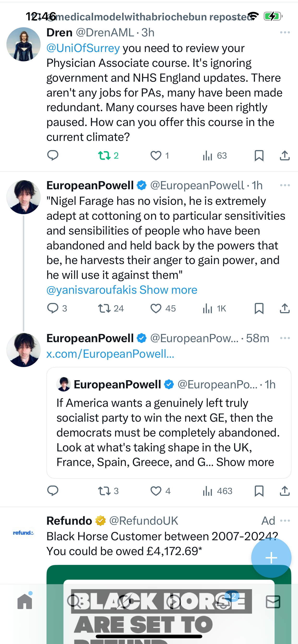Share Dren's post via share icon
This screenshot has height=644, width=298.
coord(285,155)
